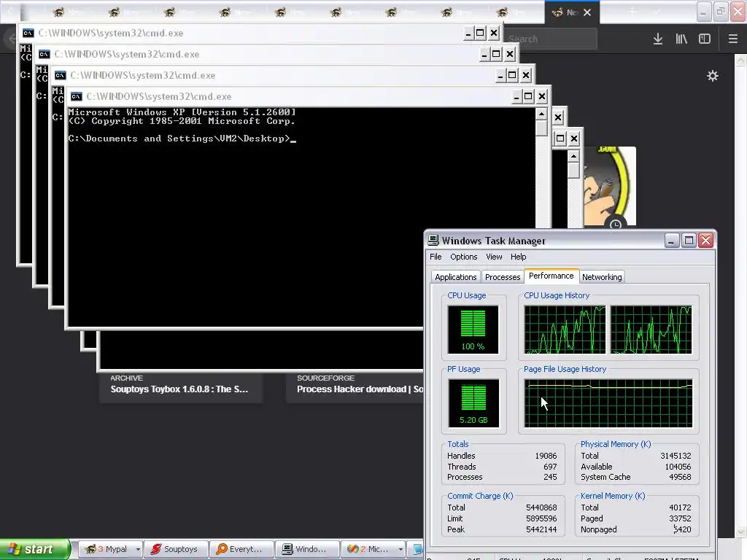This screenshot has width=747, height=560.
Task: Click the ARCHIVE label on Souptoys tile
Action: coord(127,378)
